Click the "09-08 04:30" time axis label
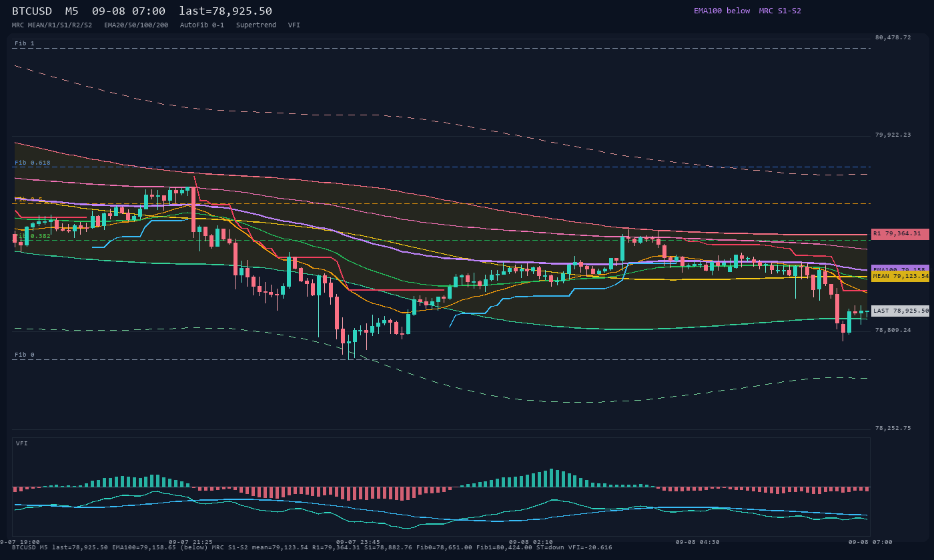The height and width of the screenshot is (560, 934). coord(698,542)
